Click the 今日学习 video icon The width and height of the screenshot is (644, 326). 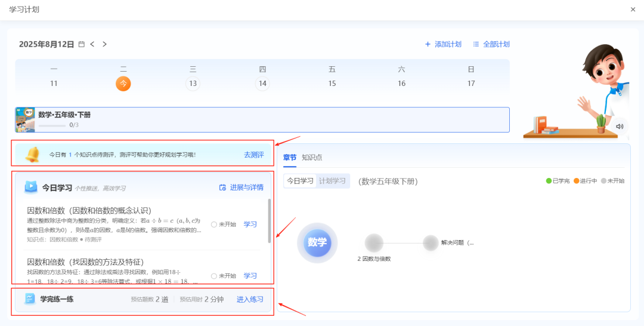tap(31, 187)
